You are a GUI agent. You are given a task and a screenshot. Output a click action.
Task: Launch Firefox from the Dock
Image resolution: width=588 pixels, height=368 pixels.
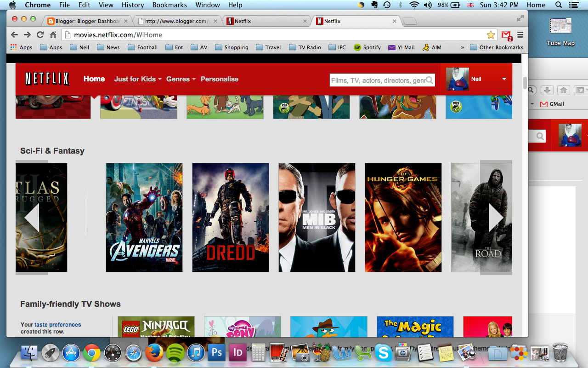point(154,353)
